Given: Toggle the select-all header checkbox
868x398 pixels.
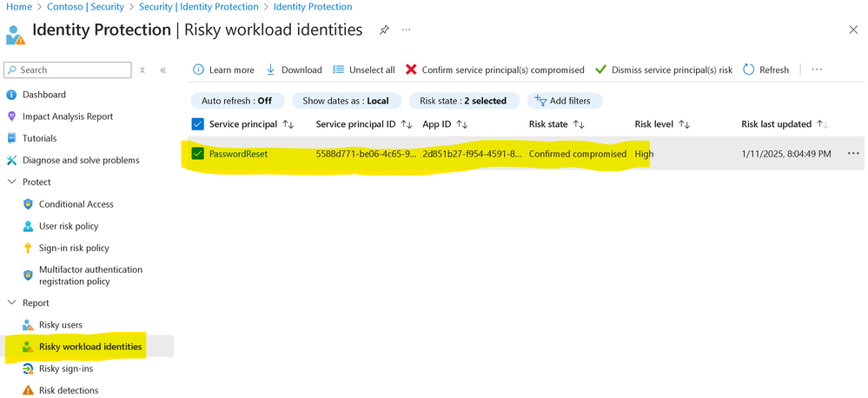Looking at the screenshot, I should pyautogui.click(x=197, y=124).
